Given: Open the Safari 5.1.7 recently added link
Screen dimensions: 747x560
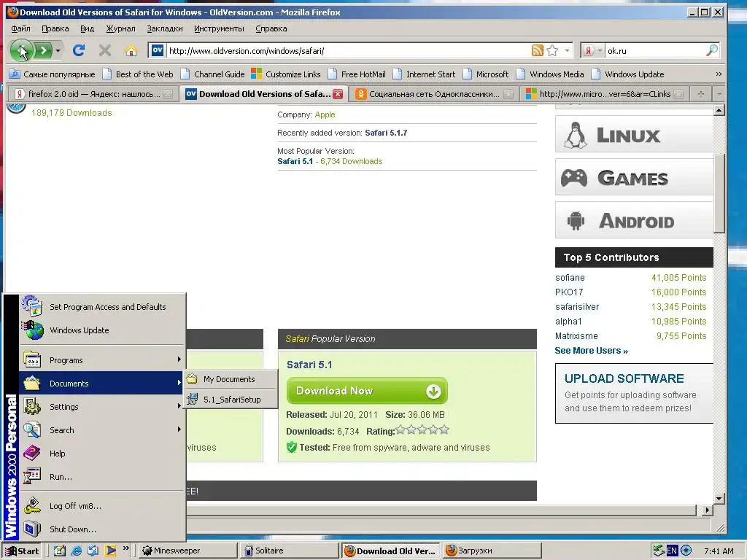Looking at the screenshot, I should coord(386,133).
